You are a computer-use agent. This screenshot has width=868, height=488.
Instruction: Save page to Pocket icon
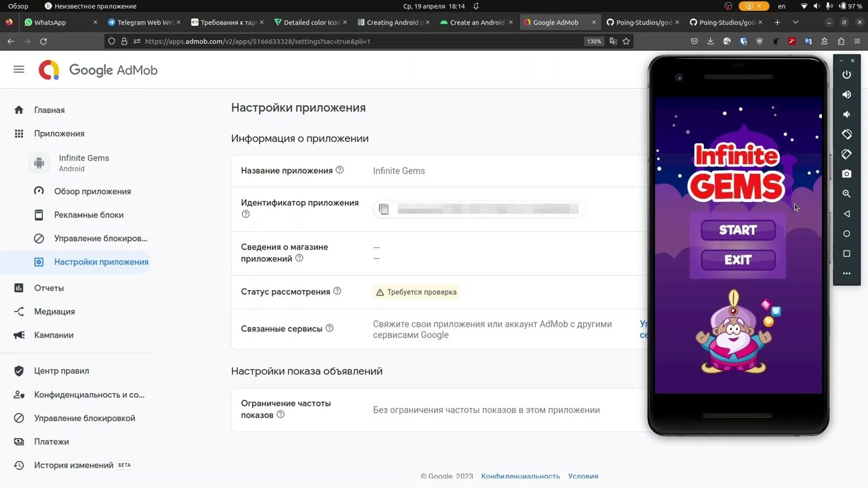point(694,41)
